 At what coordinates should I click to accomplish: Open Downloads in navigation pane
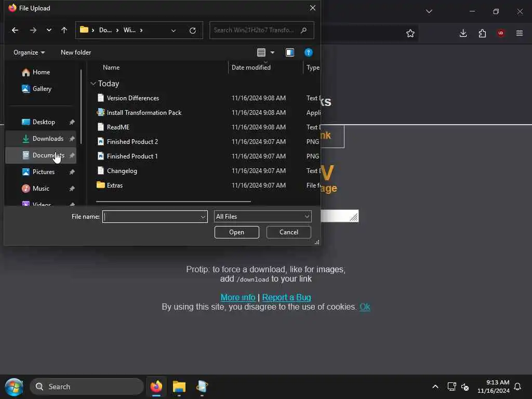[x=41, y=138]
